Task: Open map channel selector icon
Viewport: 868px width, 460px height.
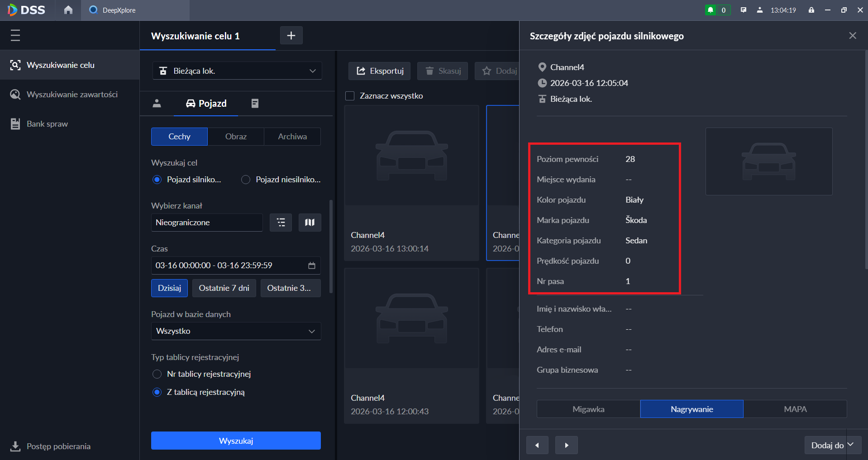Action: coord(310,223)
